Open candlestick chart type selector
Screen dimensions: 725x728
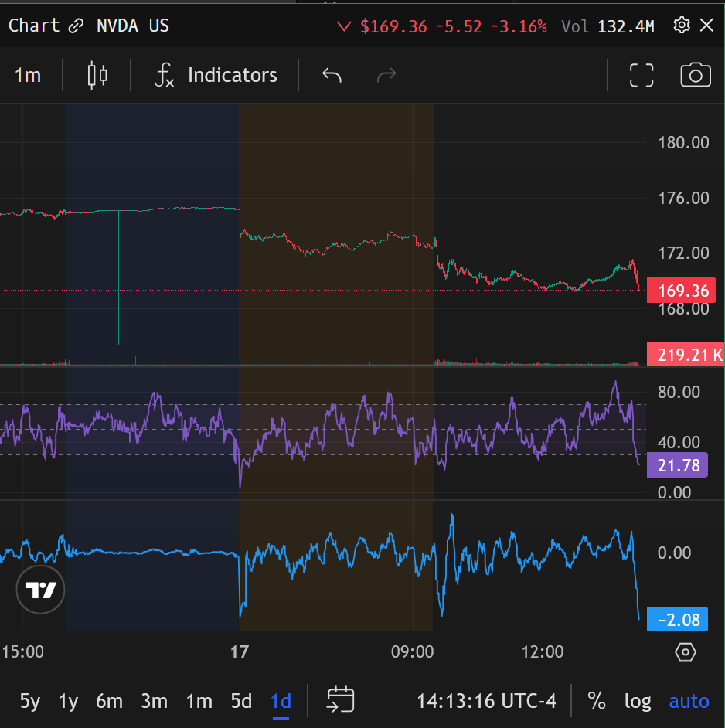point(97,75)
